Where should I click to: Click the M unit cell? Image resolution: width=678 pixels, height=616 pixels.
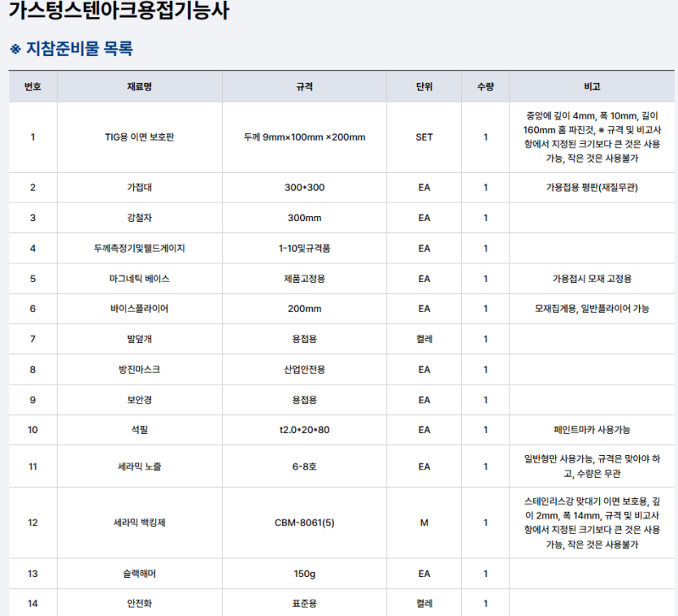pyautogui.click(x=425, y=523)
